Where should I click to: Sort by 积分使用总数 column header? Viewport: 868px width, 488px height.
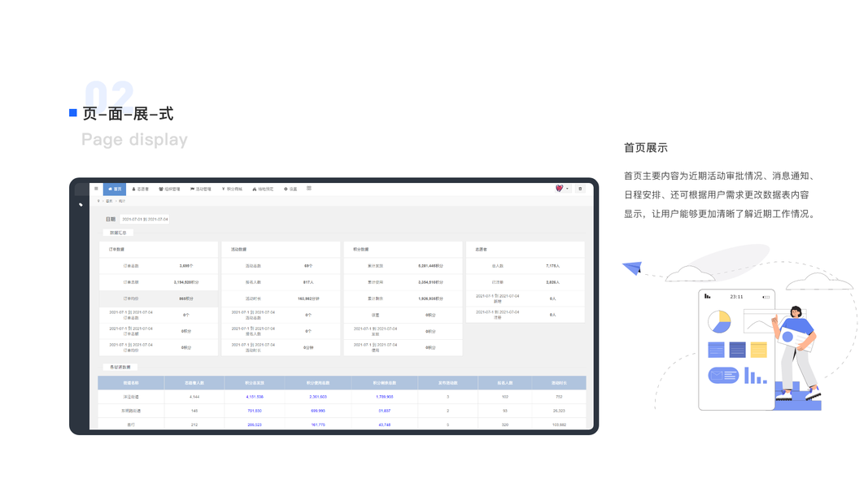point(318,383)
